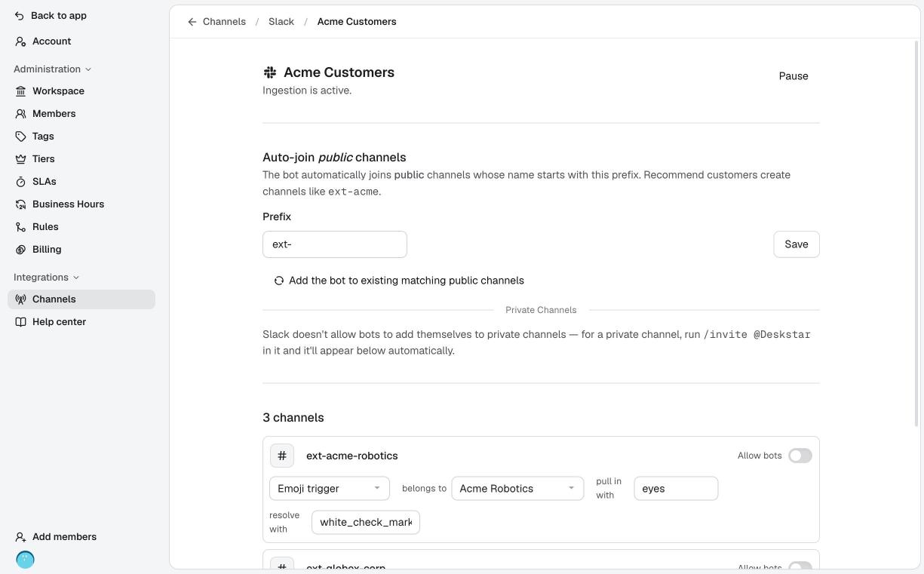
Task: Focus the Prefix input field
Action: tap(335, 244)
